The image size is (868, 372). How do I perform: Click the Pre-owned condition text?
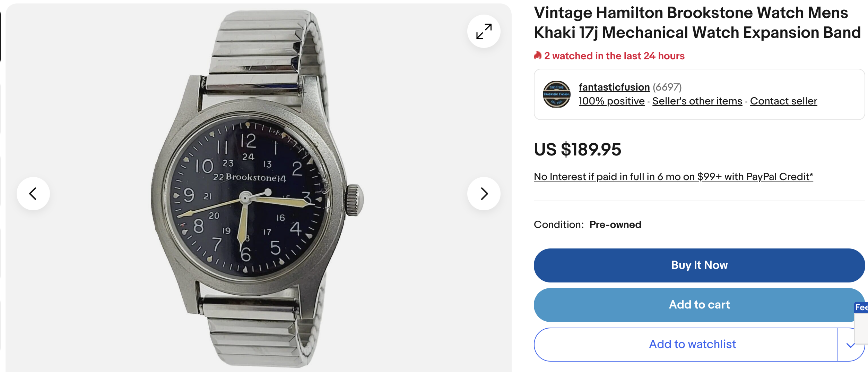[x=615, y=225]
